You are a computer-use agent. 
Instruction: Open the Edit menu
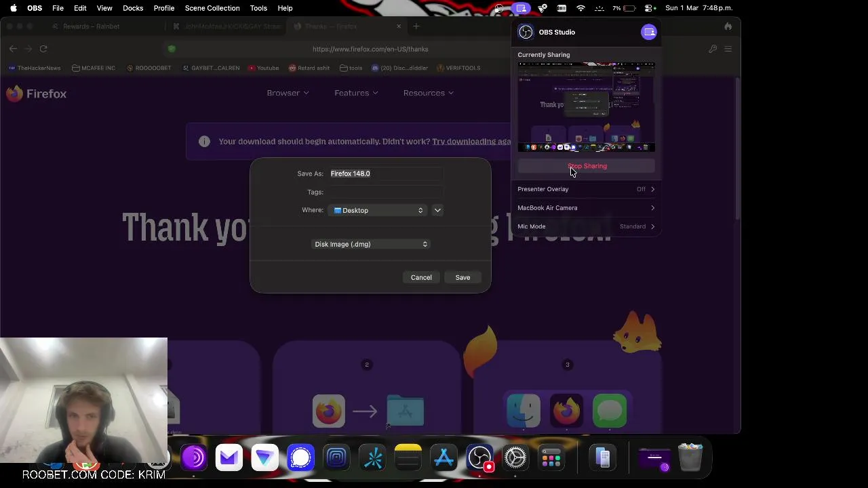80,8
